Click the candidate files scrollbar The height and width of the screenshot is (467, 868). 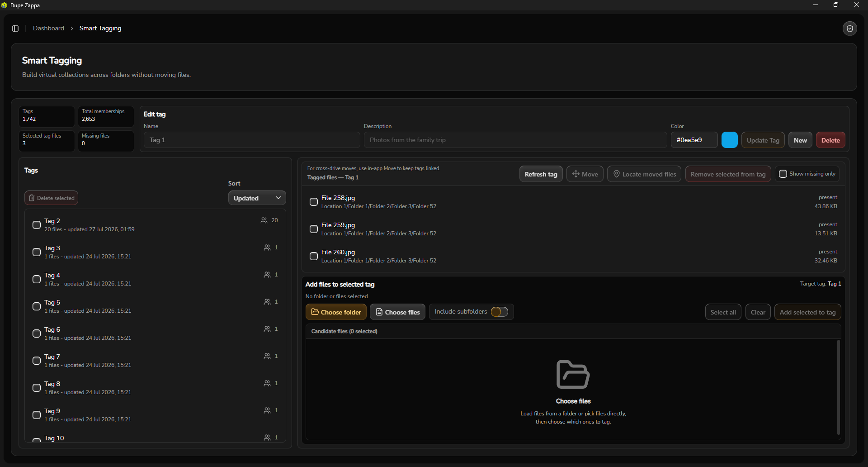point(838,387)
